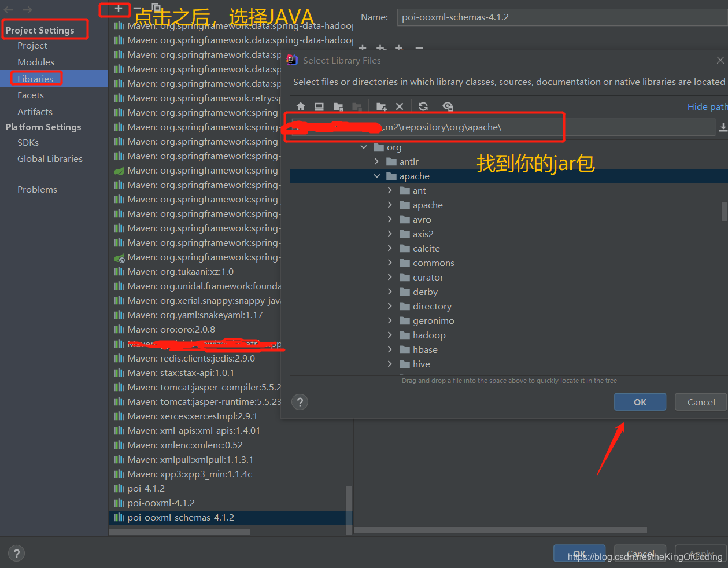Click the library Name input field

coord(562,17)
